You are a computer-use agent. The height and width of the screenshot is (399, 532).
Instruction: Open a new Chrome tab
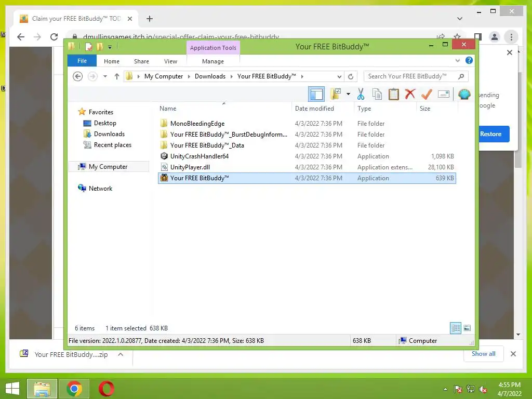coord(150,19)
